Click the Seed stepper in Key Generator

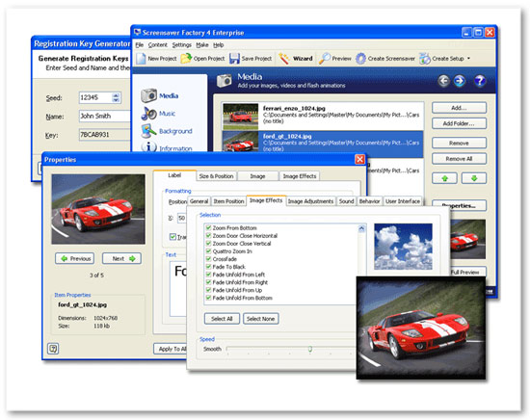116,97
